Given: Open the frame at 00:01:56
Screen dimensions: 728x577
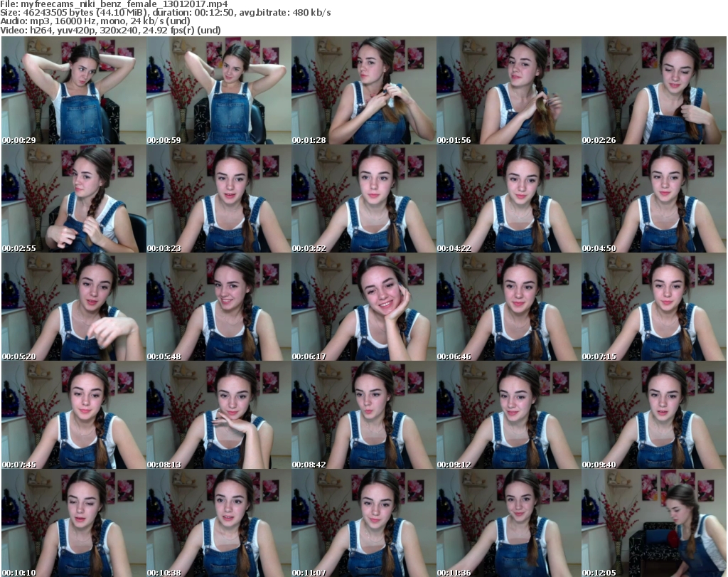Looking at the screenshot, I should [509, 90].
